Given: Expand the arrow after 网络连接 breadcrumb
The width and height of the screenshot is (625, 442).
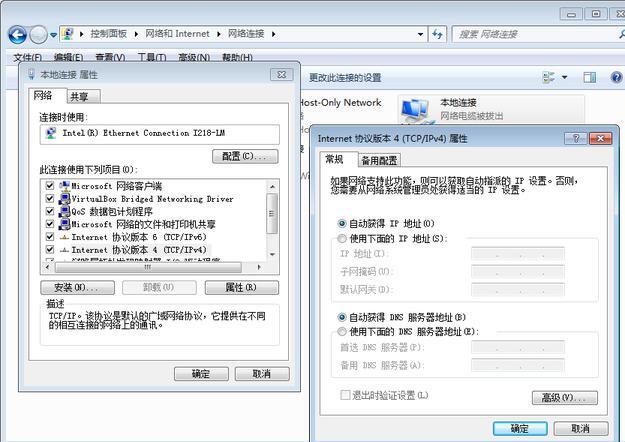Looking at the screenshot, I should tap(273, 34).
